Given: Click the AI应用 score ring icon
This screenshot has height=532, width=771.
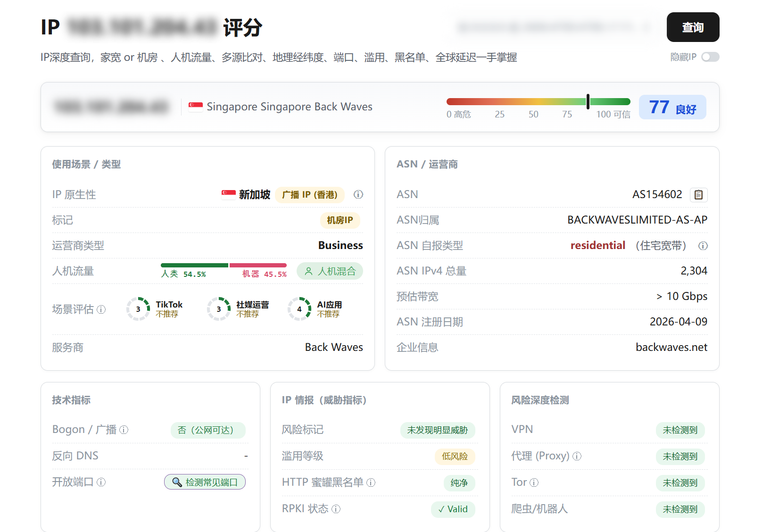Looking at the screenshot, I should (299, 309).
